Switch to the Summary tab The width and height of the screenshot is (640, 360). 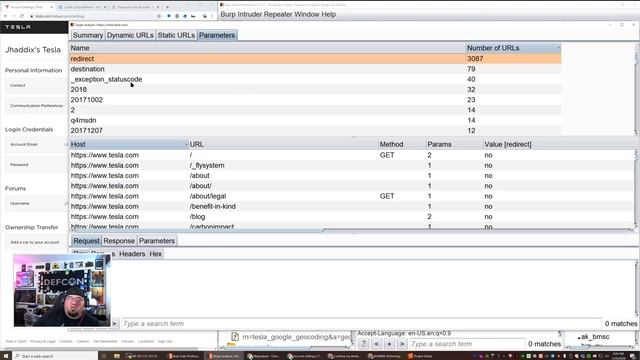88,35
